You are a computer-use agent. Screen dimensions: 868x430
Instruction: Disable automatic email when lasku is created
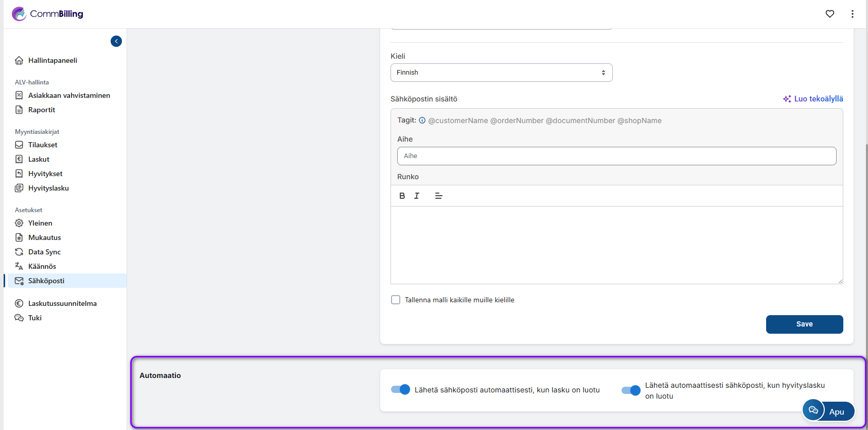tap(400, 390)
